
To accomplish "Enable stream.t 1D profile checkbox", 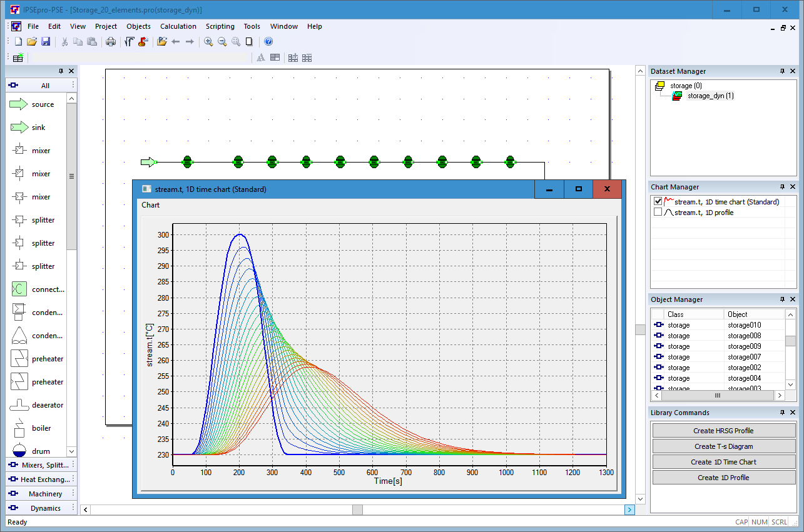I will [x=658, y=212].
